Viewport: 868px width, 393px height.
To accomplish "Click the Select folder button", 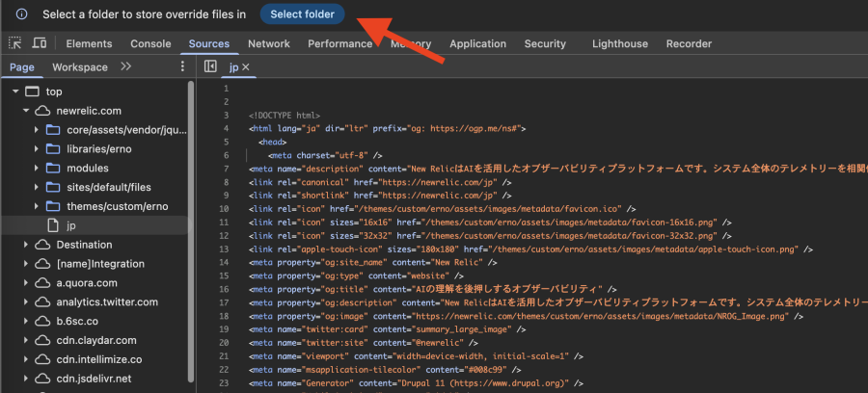I will (x=302, y=14).
